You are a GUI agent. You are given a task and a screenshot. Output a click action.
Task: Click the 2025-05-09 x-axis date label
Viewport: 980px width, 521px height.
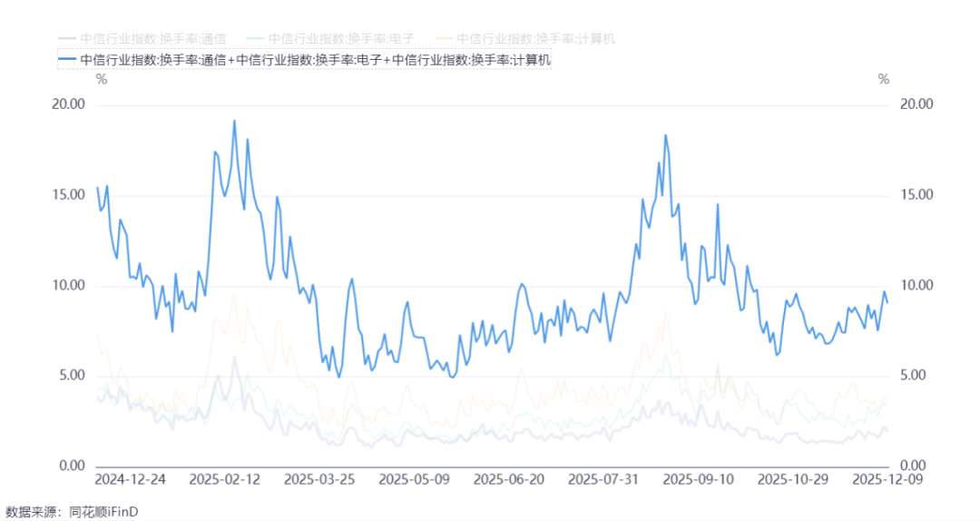[x=415, y=480]
